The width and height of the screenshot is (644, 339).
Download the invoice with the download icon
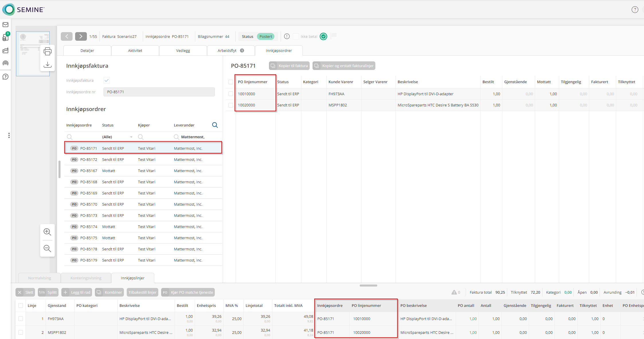coord(47,65)
